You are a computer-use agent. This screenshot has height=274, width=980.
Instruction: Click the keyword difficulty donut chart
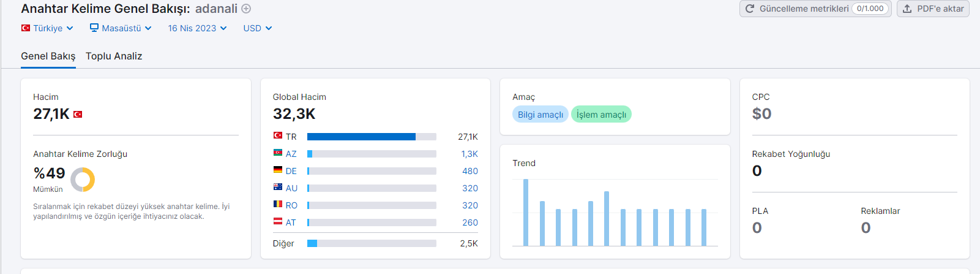pyautogui.click(x=83, y=180)
